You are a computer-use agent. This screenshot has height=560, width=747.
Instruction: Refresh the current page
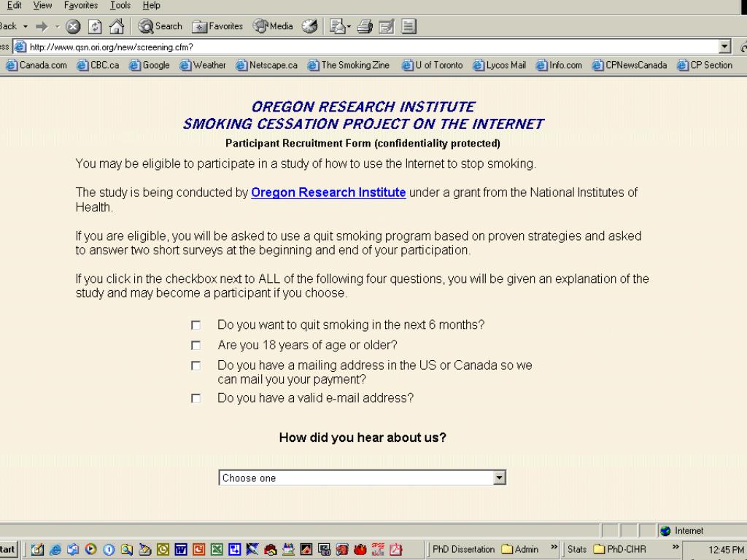coord(95,26)
